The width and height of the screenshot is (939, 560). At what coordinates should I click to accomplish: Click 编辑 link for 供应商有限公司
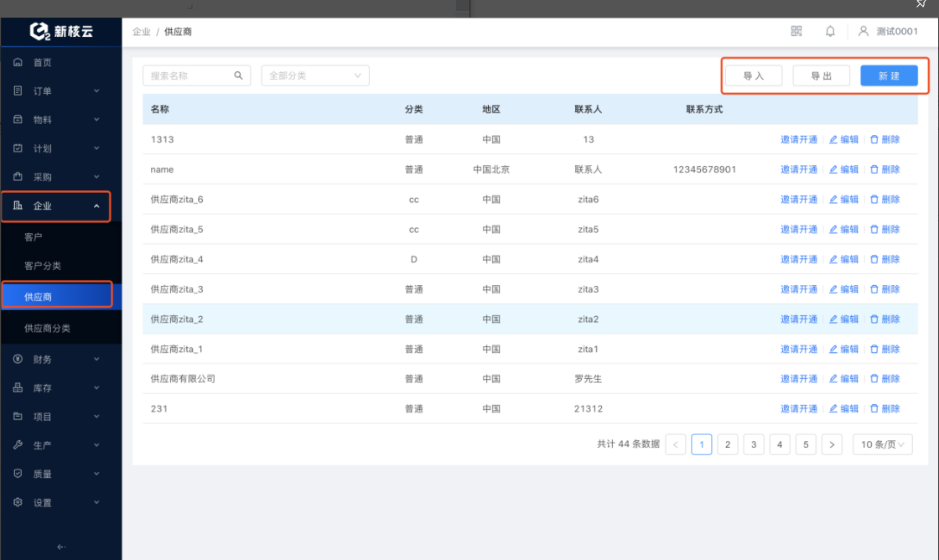pyautogui.click(x=843, y=379)
